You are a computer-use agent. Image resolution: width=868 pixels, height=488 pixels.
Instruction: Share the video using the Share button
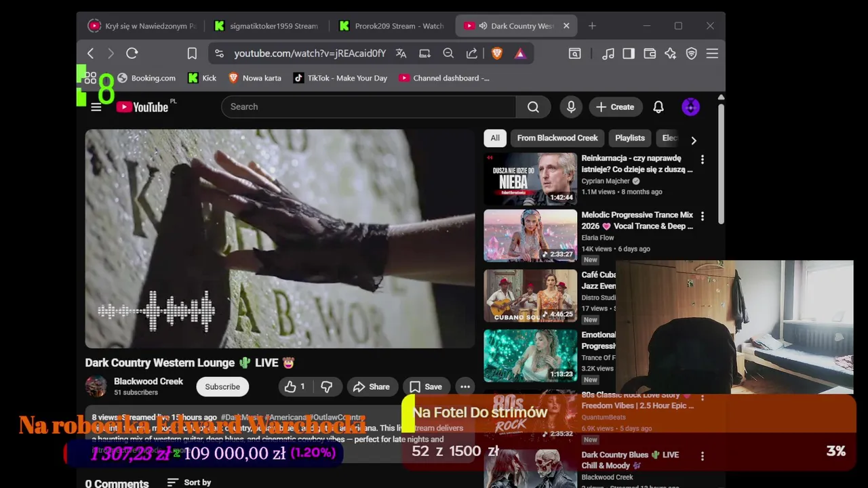pyautogui.click(x=371, y=386)
